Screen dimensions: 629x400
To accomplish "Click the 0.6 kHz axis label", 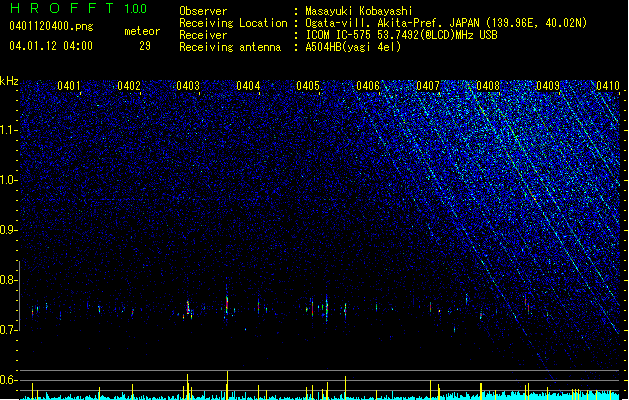I will [8, 380].
